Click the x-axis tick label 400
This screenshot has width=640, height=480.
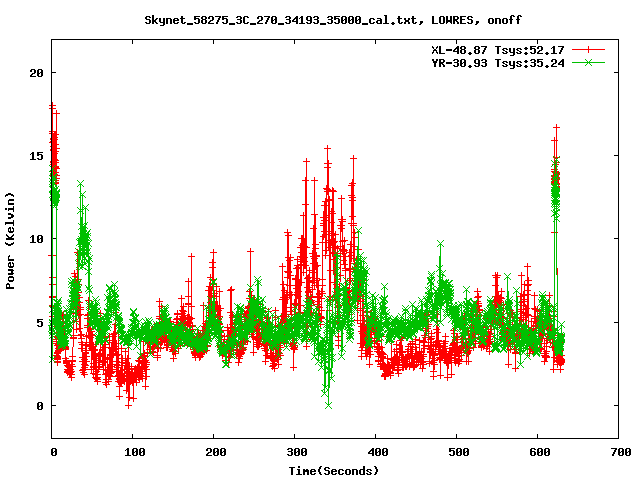click(x=378, y=452)
